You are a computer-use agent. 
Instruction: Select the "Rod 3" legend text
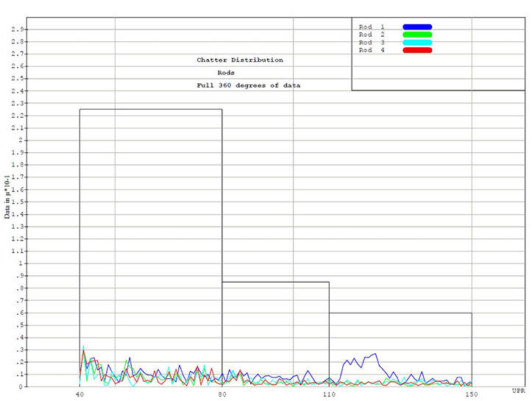[372, 43]
